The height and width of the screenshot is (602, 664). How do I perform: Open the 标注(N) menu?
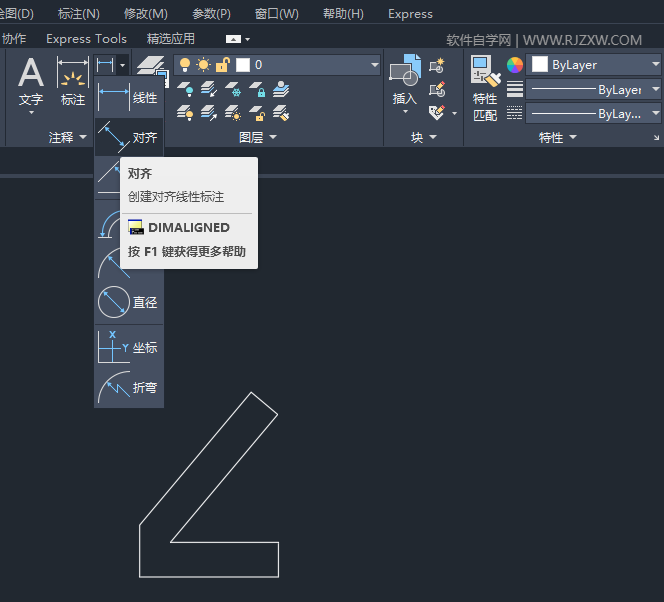(x=79, y=14)
